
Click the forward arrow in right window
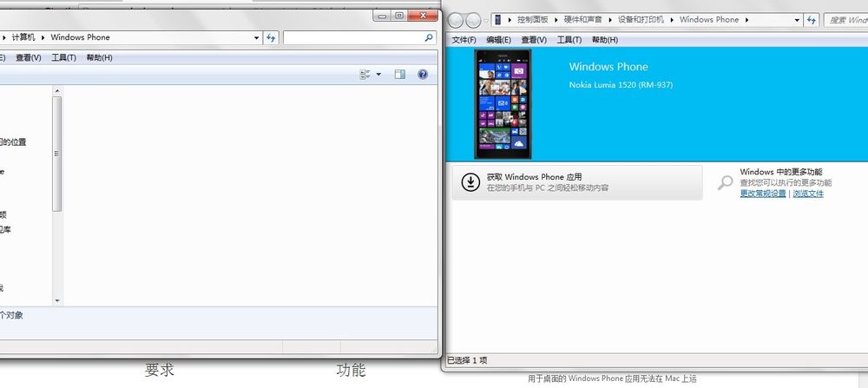point(473,20)
